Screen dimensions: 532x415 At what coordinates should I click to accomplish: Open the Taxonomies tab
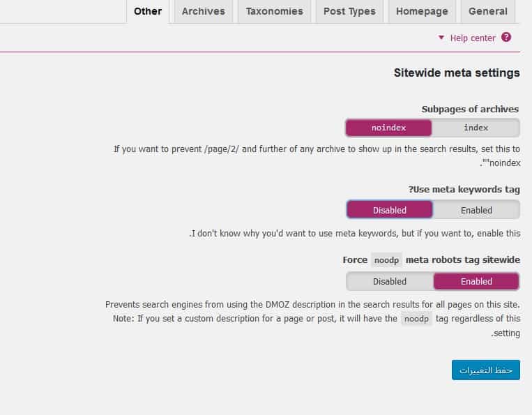click(x=274, y=12)
